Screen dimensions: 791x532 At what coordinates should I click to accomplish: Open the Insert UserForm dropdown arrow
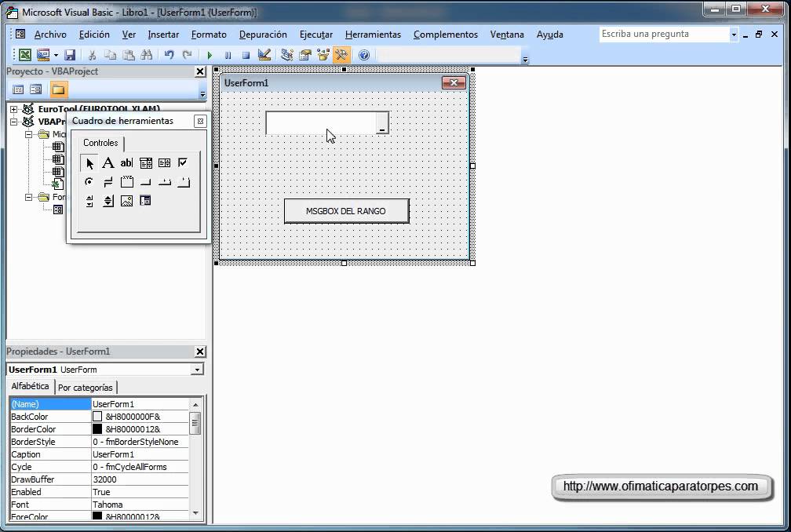[x=56, y=55]
